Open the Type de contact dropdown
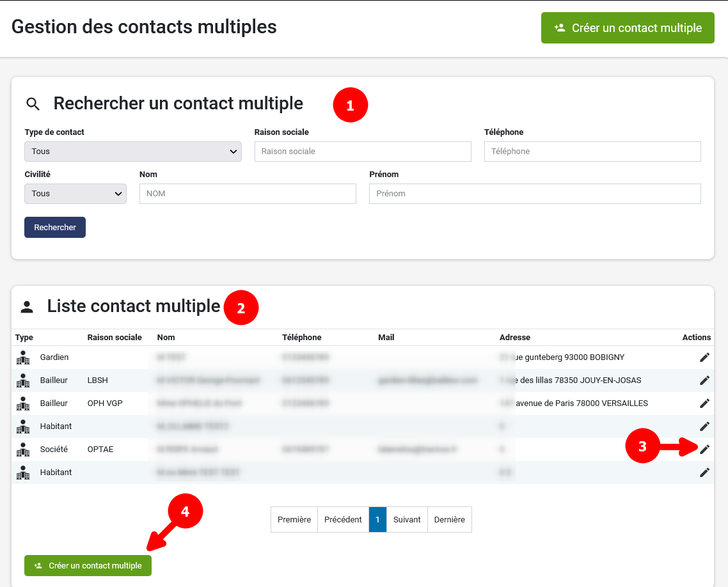This screenshot has width=728, height=587. [133, 152]
